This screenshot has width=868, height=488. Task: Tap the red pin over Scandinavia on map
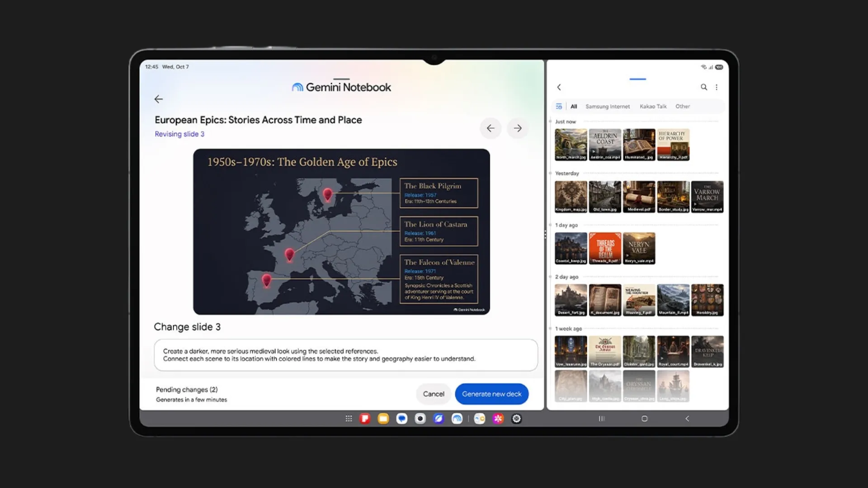328,195
